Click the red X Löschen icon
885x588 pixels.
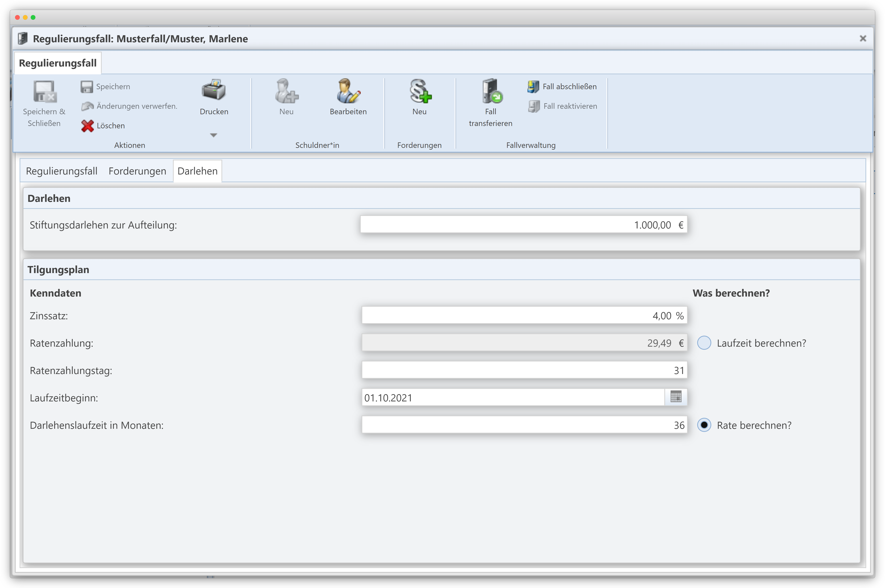[x=87, y=126]
